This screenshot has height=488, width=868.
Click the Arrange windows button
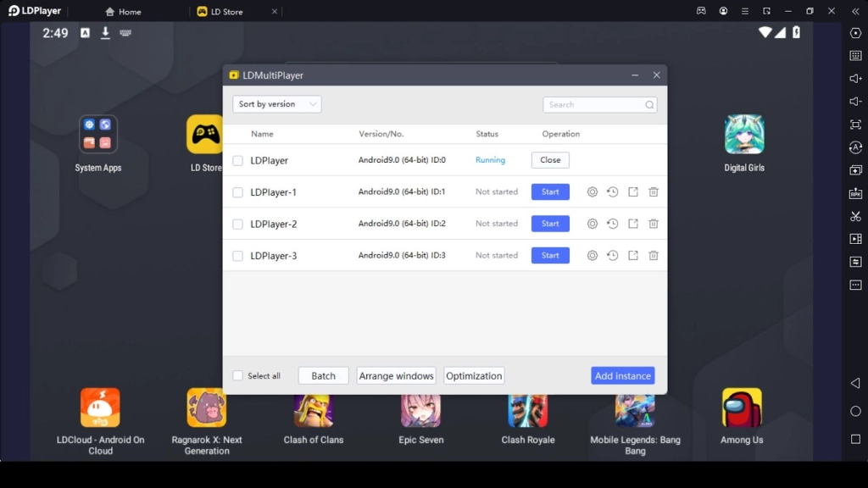(x=397, y=375)
